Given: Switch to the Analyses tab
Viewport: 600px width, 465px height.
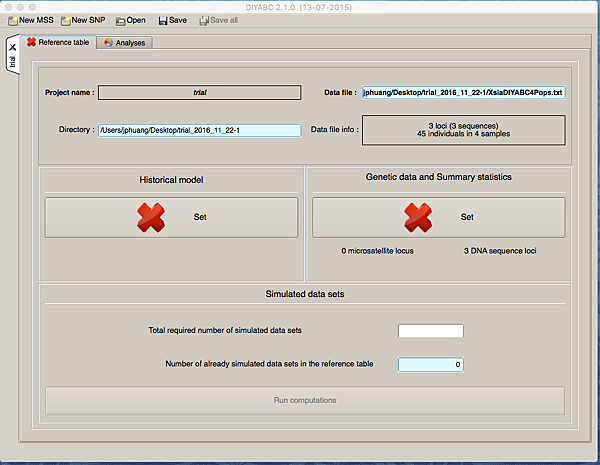Looking at the screenshot, I should [124, 42].
